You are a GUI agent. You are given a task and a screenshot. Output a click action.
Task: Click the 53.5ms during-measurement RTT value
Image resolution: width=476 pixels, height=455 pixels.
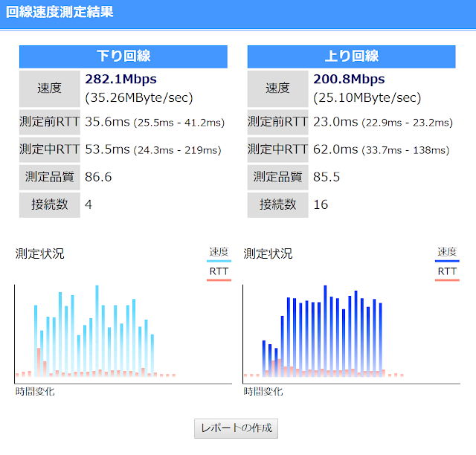tap(107, 149)
